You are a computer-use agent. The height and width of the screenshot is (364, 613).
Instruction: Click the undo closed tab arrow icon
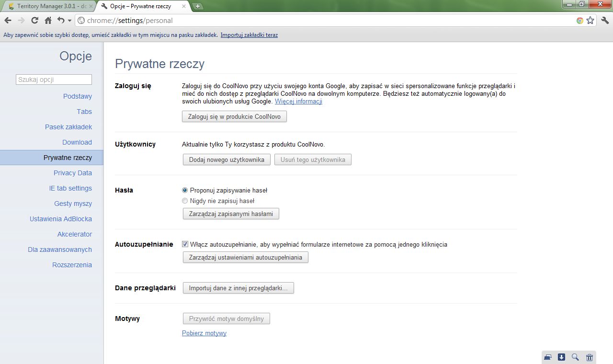point(61,21)
